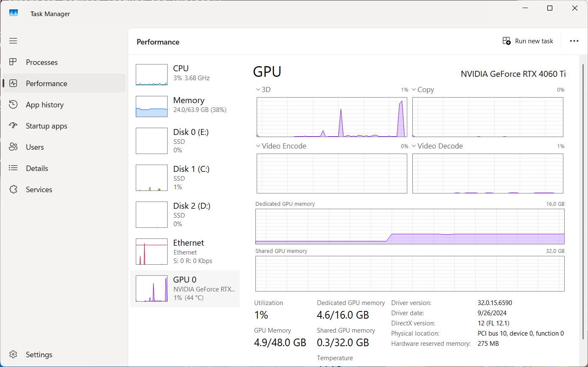Toggle the hamburger navigation menu
Image resolution: width=588 pixels, height=367 pixels.
tap(13, 41)
